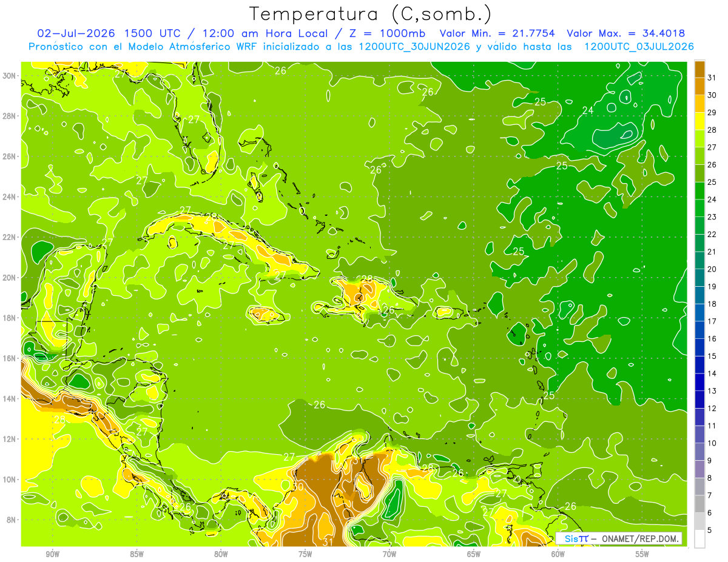Image resolution: width=728 pixels, height=562 pixels.
Task: Click the 29 label on the color scale
Action: coord(712,113)
